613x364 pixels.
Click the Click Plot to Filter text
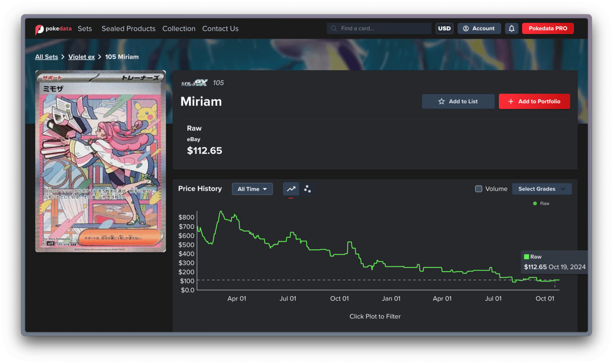[375, 317]
